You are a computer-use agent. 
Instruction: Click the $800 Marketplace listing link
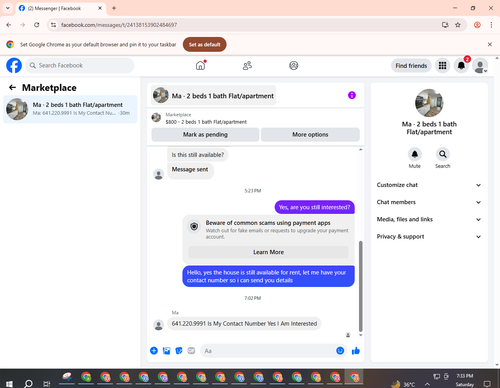(x=206, y=122)
